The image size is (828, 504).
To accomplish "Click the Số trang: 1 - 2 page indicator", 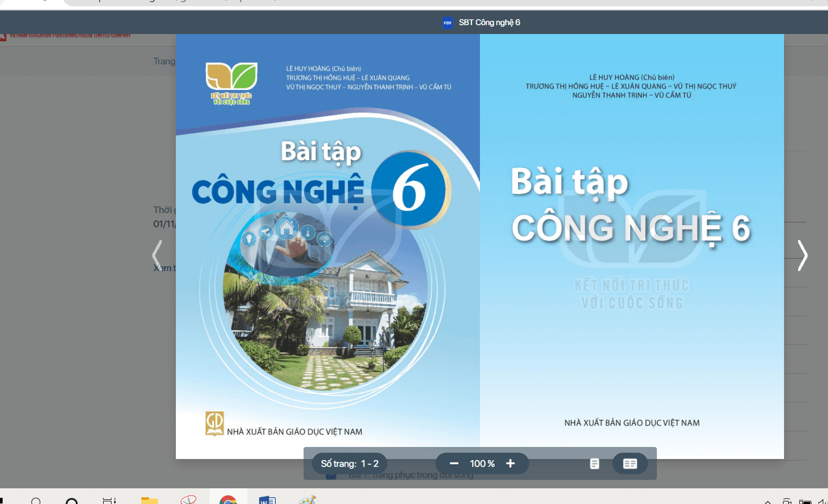I will 350,464.
